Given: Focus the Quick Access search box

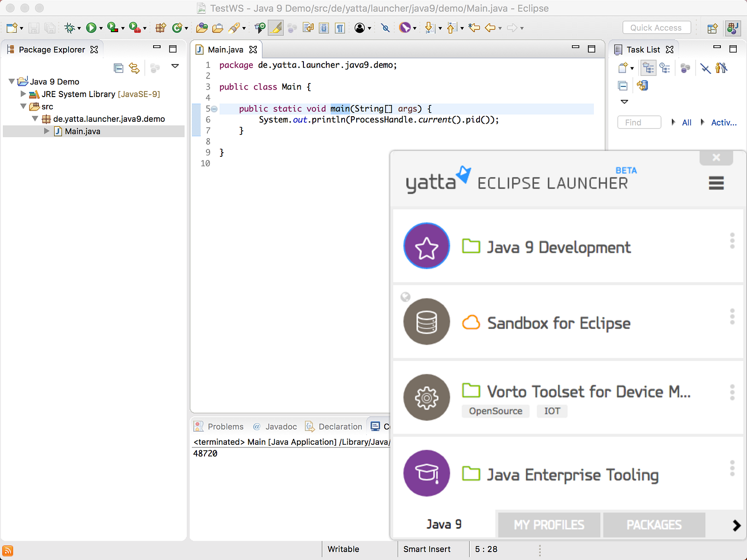Looking at the screenshot, I should point(656,28).
